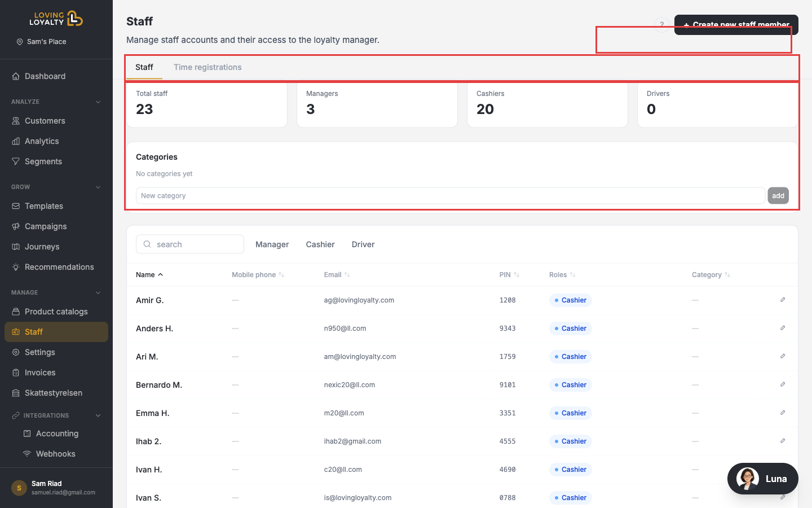The image size is (812, 508).
Task: Click Cashier badge for Bernardo M.
Action: [x=570, y=385]
